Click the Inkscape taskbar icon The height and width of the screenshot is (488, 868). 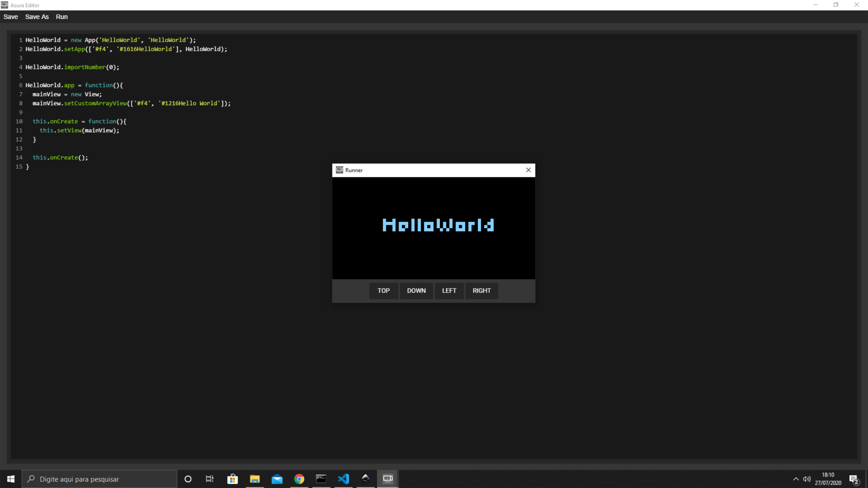365,479
